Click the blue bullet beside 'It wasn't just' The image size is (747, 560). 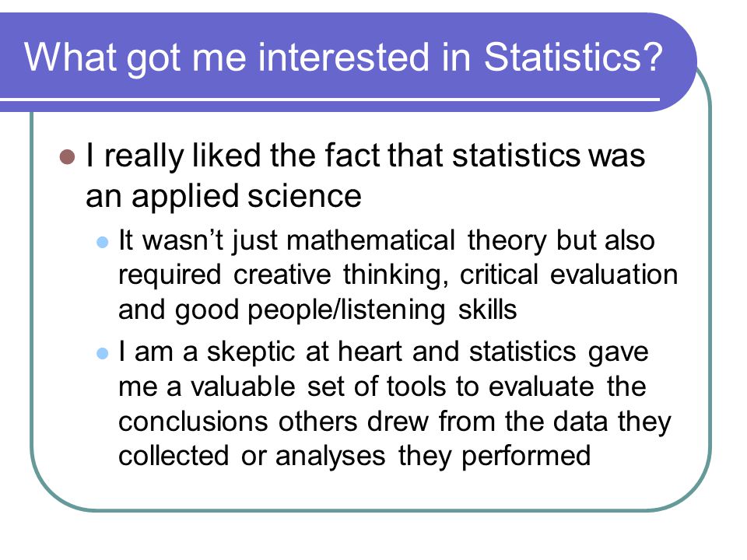pyautogui.click(x=103, y=243)
